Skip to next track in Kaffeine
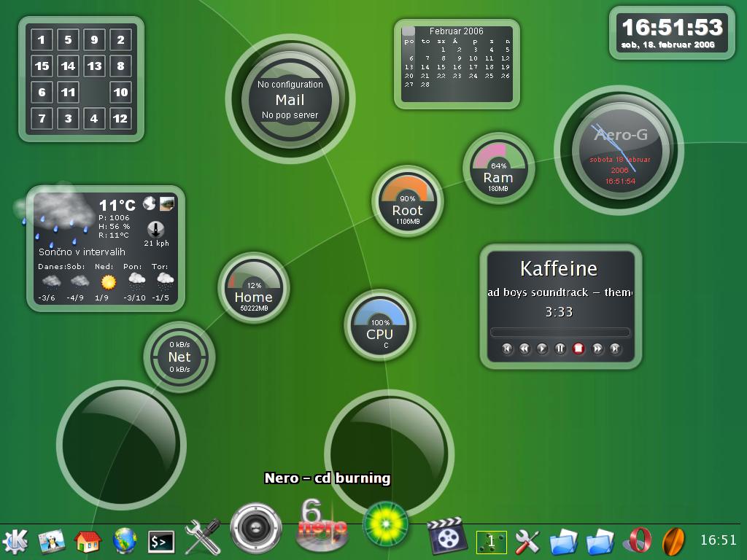The height and width of the screenshot is (560, 747). [x=615, y=349]
